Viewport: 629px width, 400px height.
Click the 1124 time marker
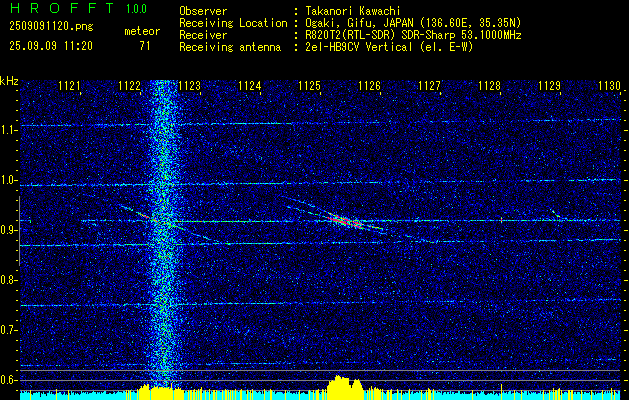pyautogui.click(x=250, y=86)
